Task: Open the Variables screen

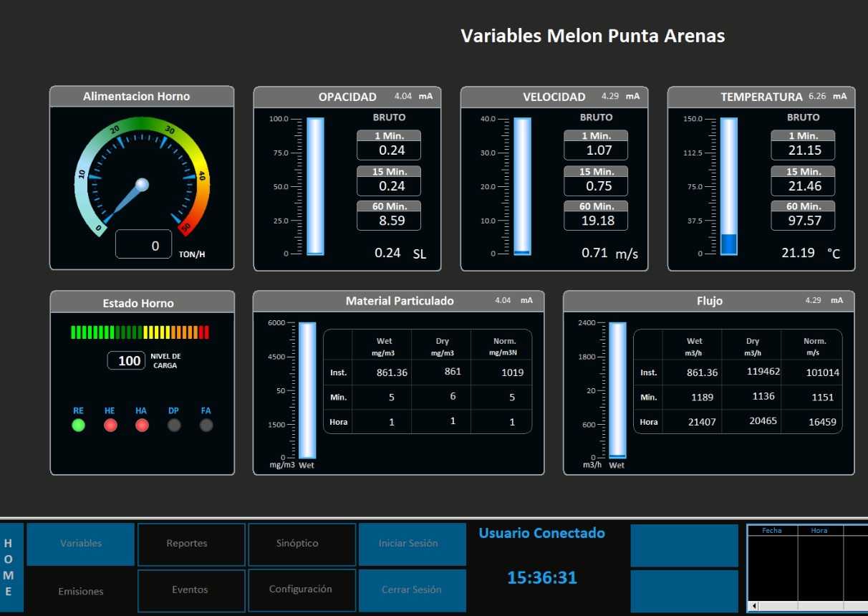Action: click(80, 544)
